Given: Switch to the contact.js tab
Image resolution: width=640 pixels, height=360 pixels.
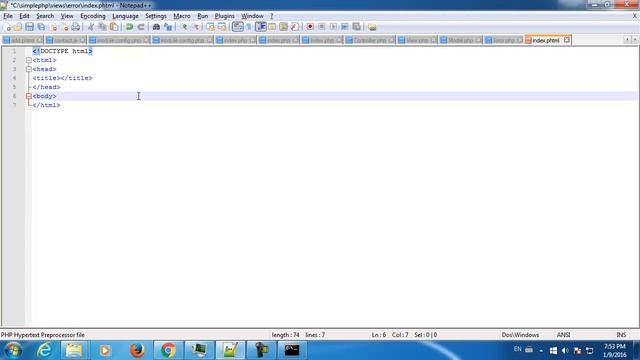Looking at the screenshot, I should (x=65, y=40).
